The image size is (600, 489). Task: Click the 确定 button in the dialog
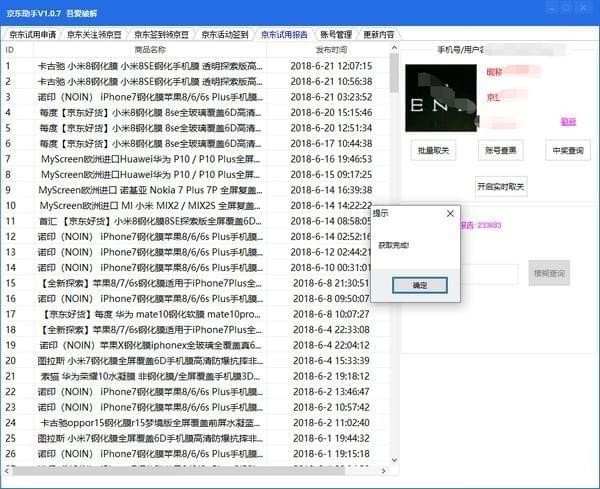419,285
